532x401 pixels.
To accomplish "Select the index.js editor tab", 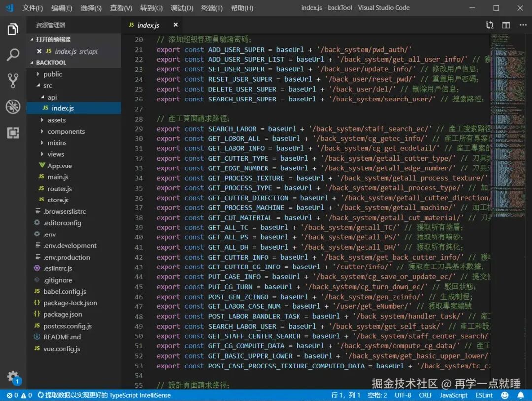I will (153, 25).
